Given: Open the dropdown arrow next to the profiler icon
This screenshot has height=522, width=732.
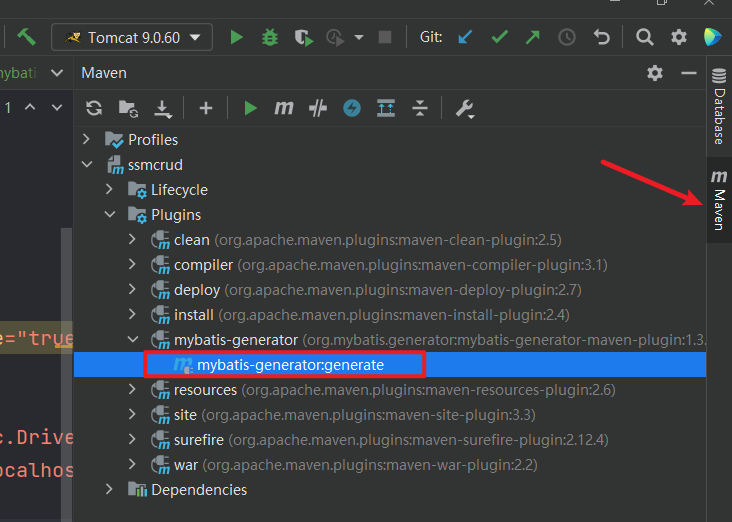Looking at the screenshot, I should tap(359, 37).
